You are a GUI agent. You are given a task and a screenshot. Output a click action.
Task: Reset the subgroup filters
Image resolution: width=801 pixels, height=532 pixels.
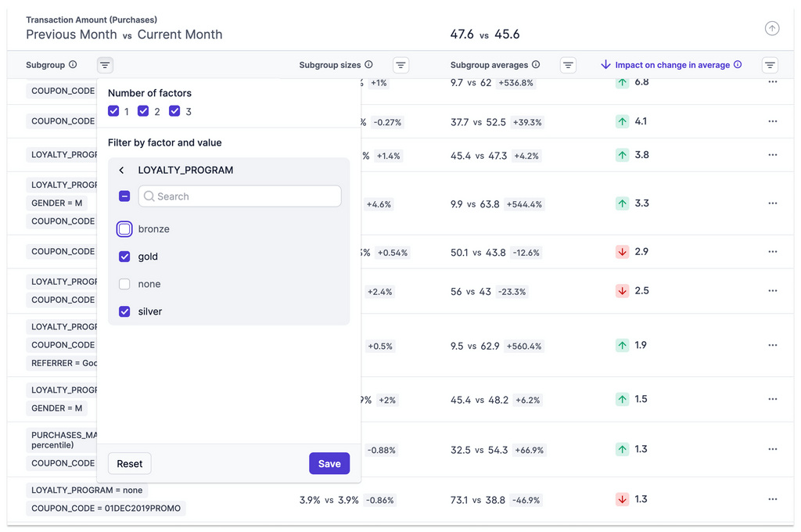pyautogui.click(x=129, y=464)
